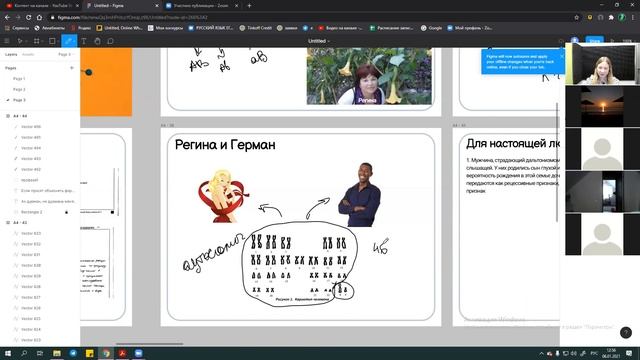Select the Vector 494 layer
The height and width of the screenshot is (360, 640).
pyautogui.click(x=31, y=148)
